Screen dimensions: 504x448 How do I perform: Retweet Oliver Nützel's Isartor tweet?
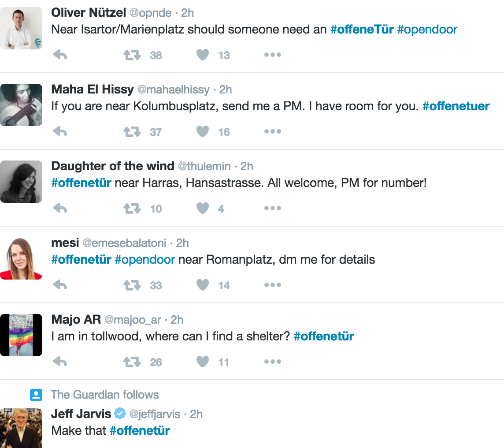coord(132,55)
